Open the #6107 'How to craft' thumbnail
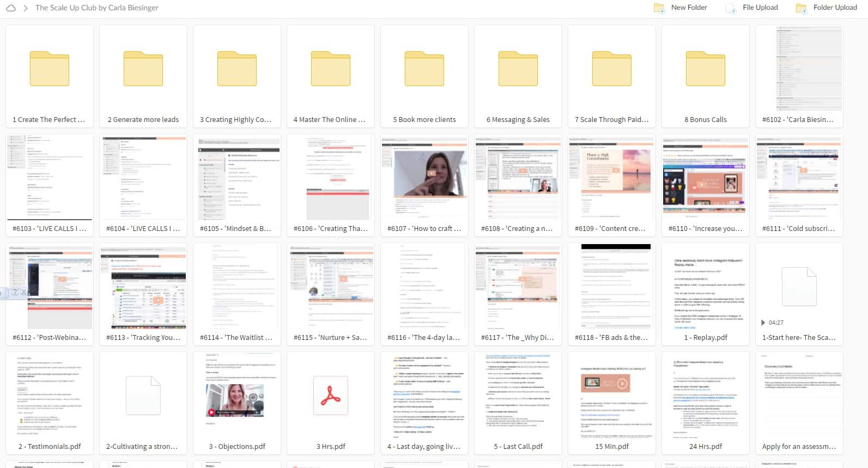This screenshot has height=468, width=868. click(424, 178)
